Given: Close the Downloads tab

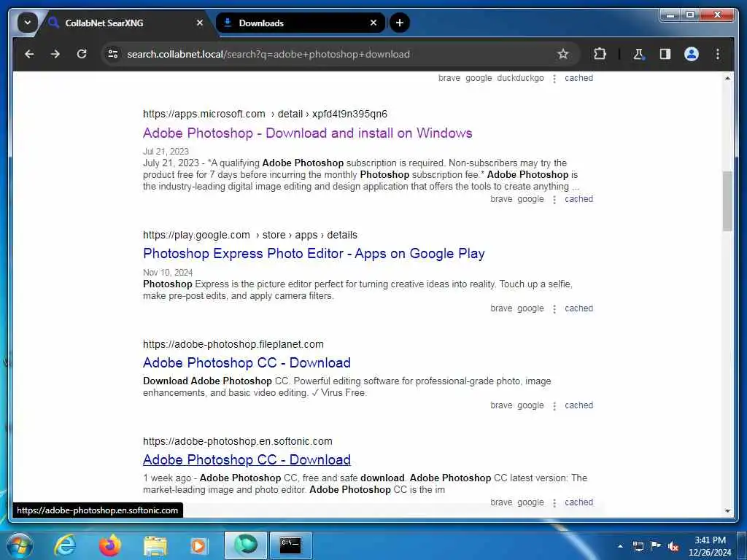Looking at the screenshot, I should [373, 23].
